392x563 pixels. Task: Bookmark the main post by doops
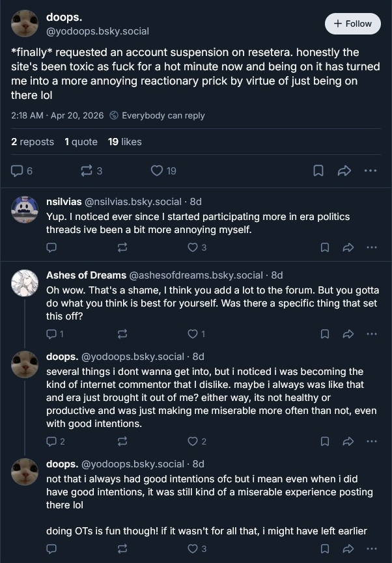pyautogui.click(x=318, y=171)
